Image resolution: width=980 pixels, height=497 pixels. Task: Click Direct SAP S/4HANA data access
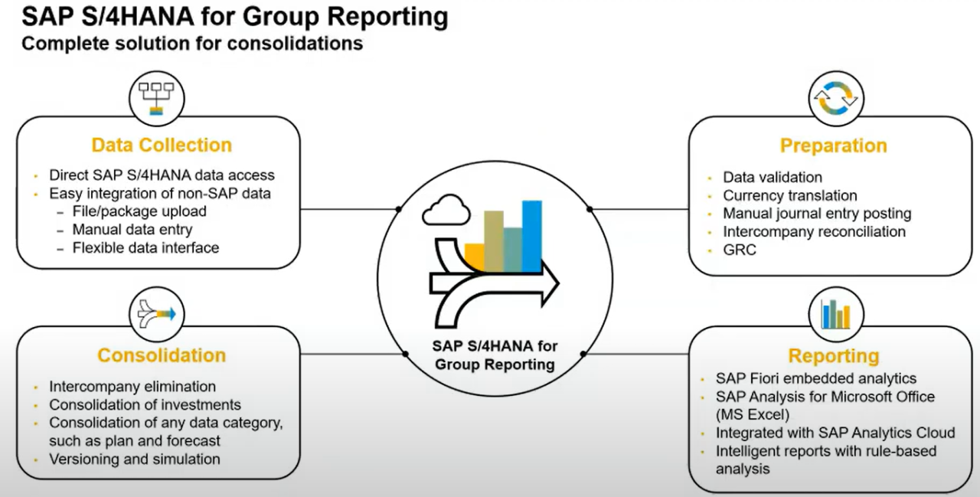(x=162, y=175)
